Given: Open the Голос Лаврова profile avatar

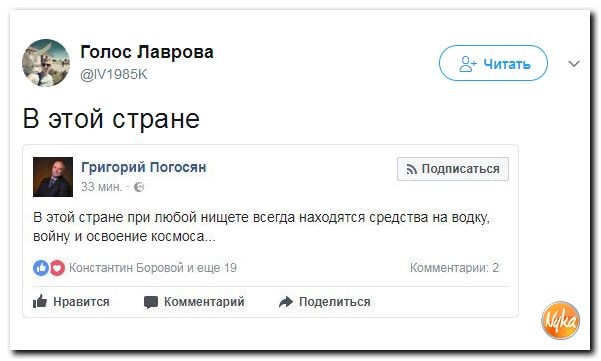Looking at the screenshot, I should pyautogui.click(x=46, y=63).
